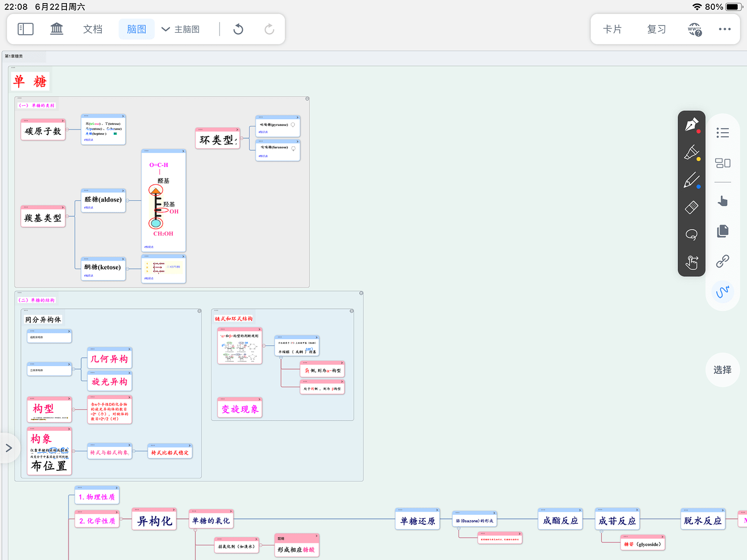747x560 pixels.
Task: Open arrow on 几何异构 card header
Action: click(129, 349)
